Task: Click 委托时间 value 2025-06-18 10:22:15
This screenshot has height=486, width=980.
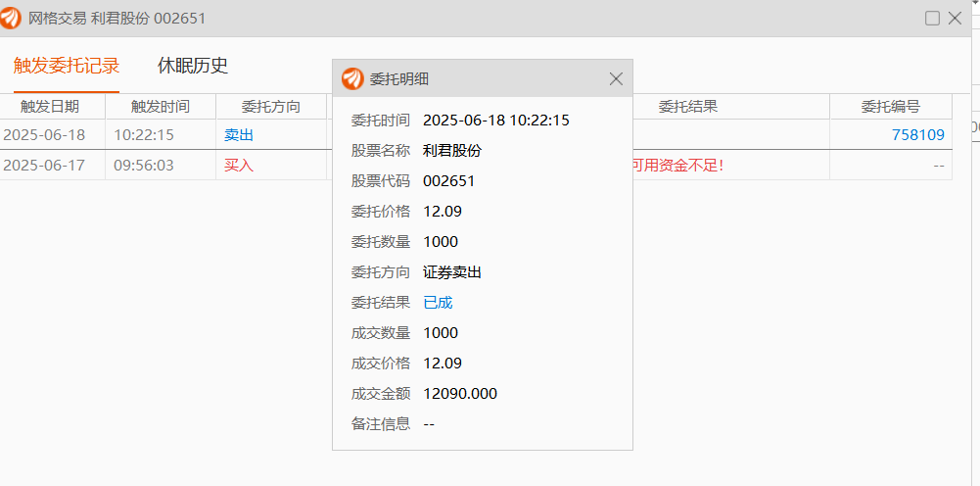Action: (496, 121)
